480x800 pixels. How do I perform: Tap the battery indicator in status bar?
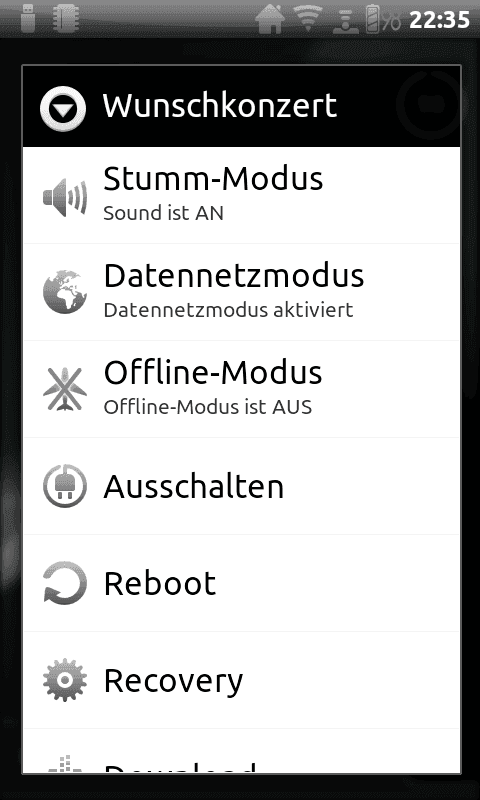point(383,18)
